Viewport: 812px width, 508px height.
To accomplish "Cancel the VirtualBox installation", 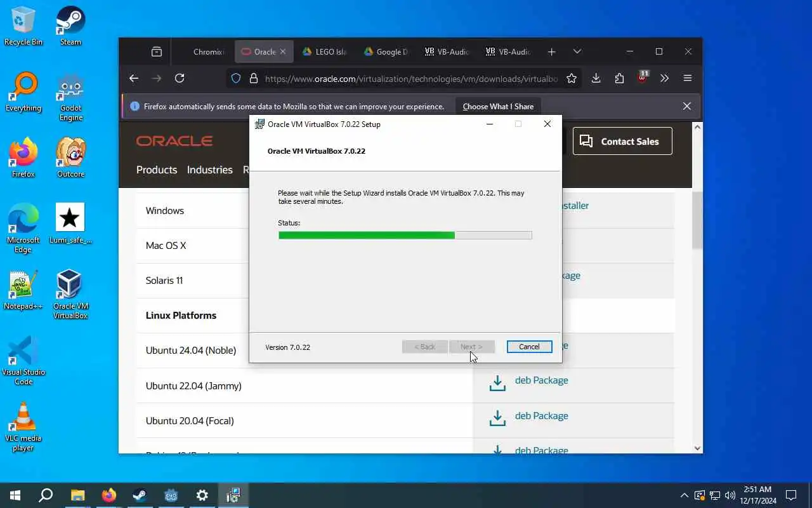I will coord(529,347).
